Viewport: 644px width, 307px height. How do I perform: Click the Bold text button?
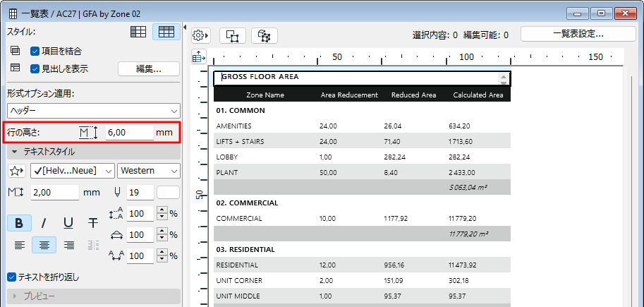[x=19, y=223]
